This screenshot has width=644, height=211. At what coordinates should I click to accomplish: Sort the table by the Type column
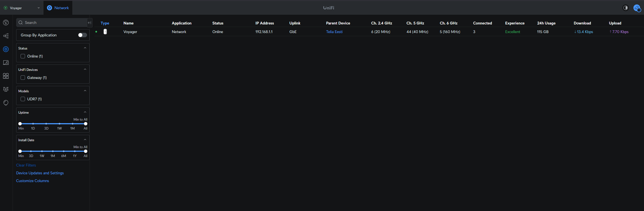point(105,23)
